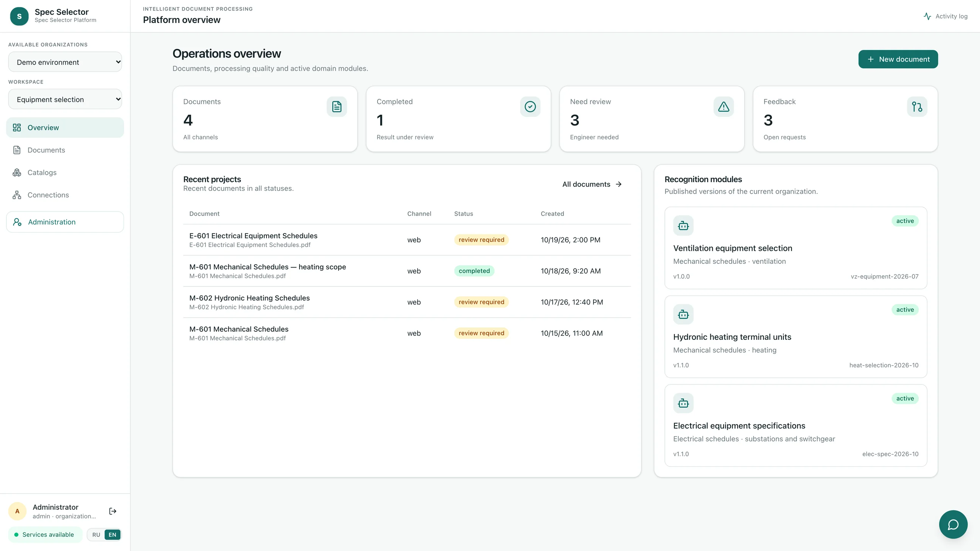
Task: Click the pull-request icon on Feedback card
Action: pos(917,106)
